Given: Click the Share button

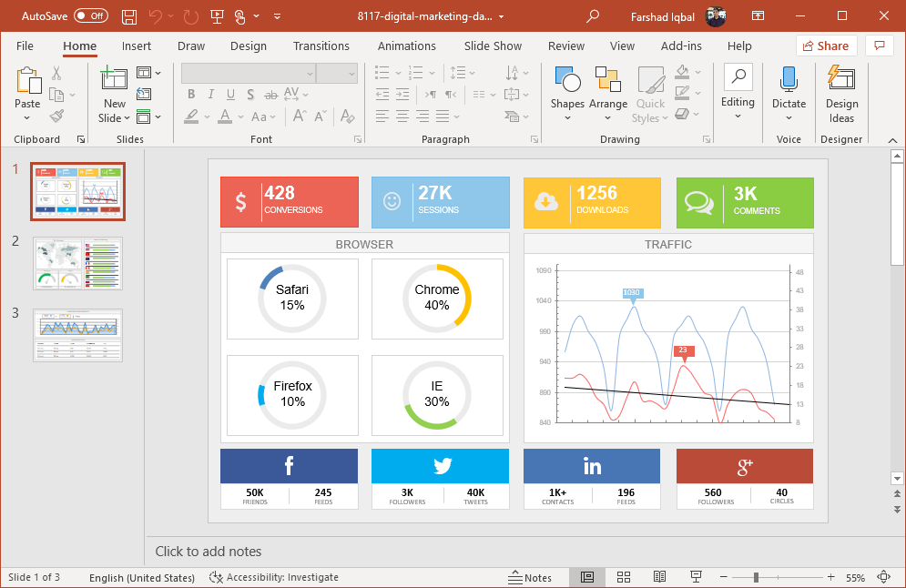Looking at the screenshot, I should [x=826, y=46].
